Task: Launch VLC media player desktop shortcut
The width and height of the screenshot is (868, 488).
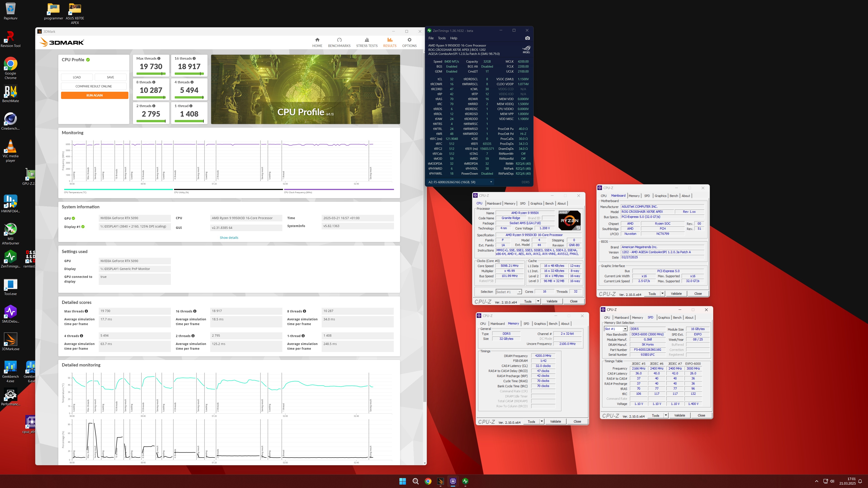Action: 10,151
